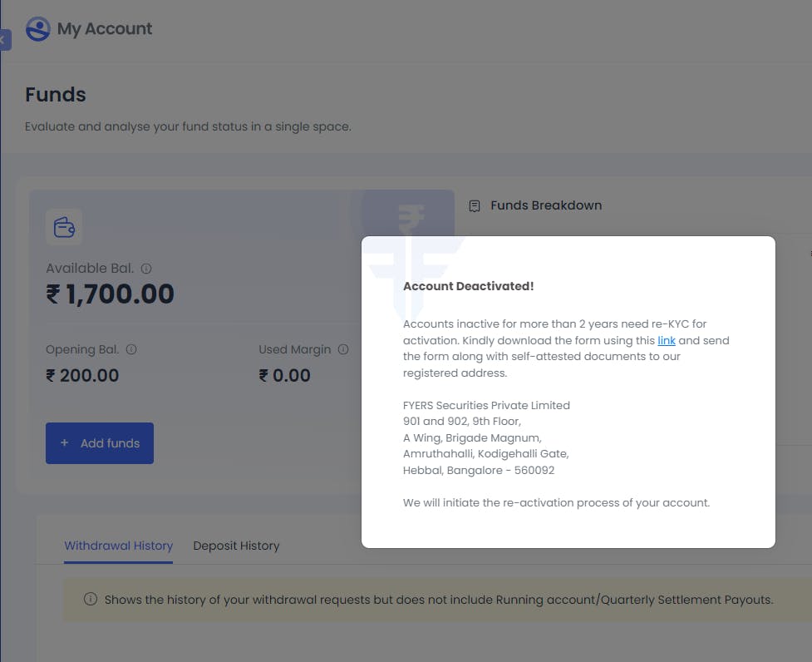Switch to the Withdrawal History tab
This screenshot has height=662, width=812.
click(x=118, y=546)
